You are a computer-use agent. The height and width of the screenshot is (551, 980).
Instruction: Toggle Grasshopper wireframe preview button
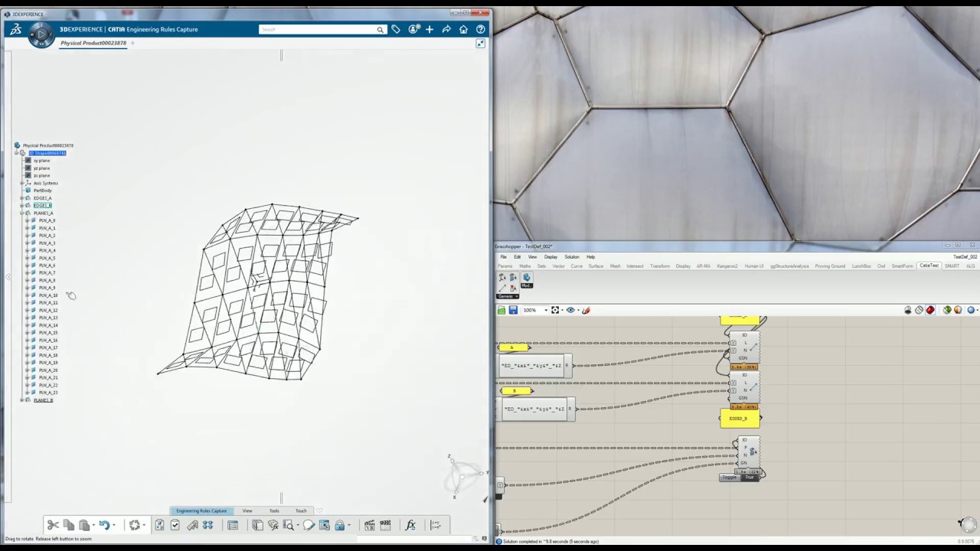920,310
